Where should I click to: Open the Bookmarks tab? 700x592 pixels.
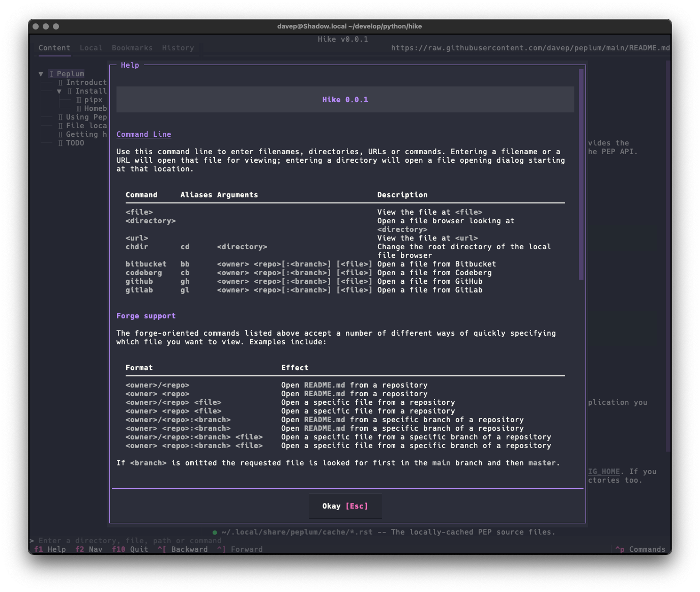[x=132, y=48]
